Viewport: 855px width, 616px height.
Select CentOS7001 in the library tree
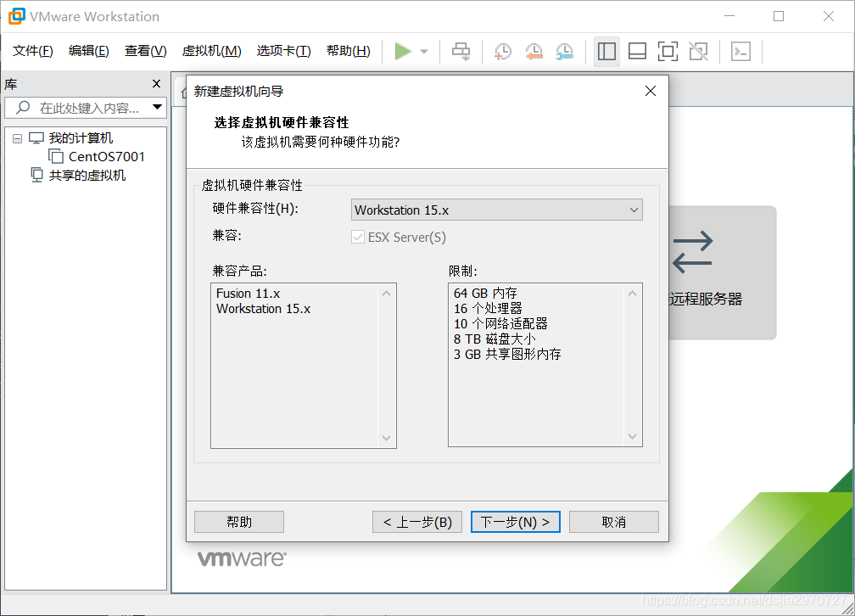click(x=107, y=157)
